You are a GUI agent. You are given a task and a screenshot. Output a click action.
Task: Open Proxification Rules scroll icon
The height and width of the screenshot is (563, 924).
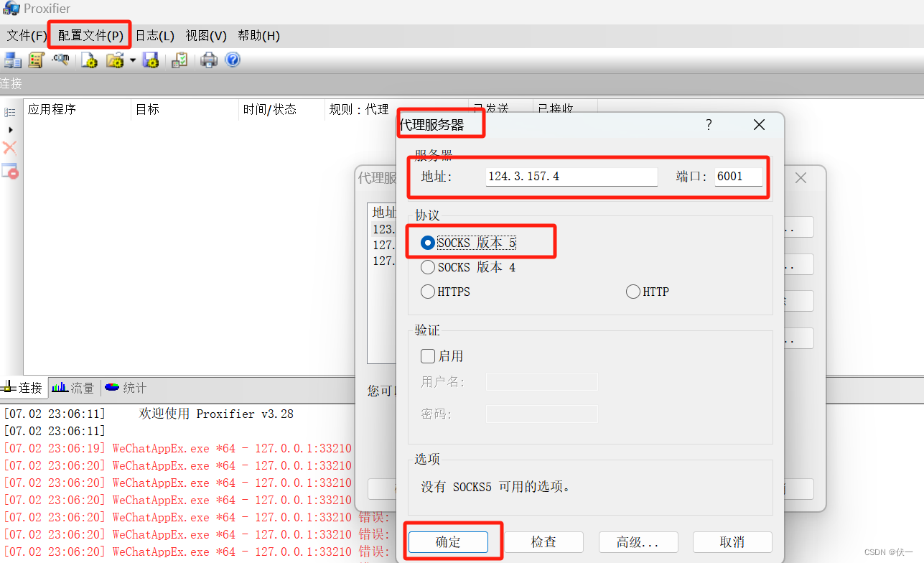pyautogui.click(x=37, y=60)
